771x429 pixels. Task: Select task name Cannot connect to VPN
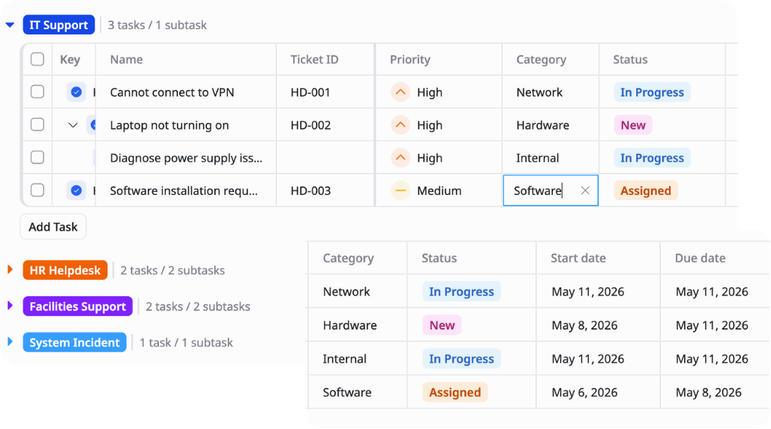pos(172,92)
